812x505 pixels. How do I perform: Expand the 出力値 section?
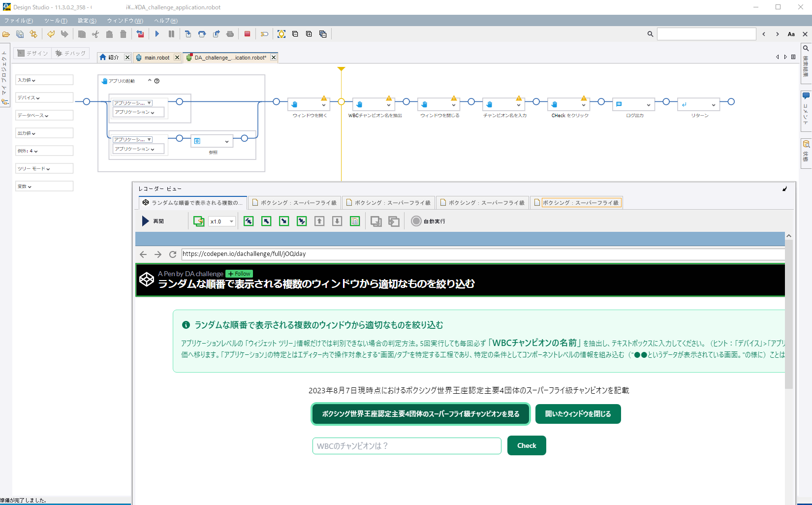pyautogui.click(x=44, y=133)
